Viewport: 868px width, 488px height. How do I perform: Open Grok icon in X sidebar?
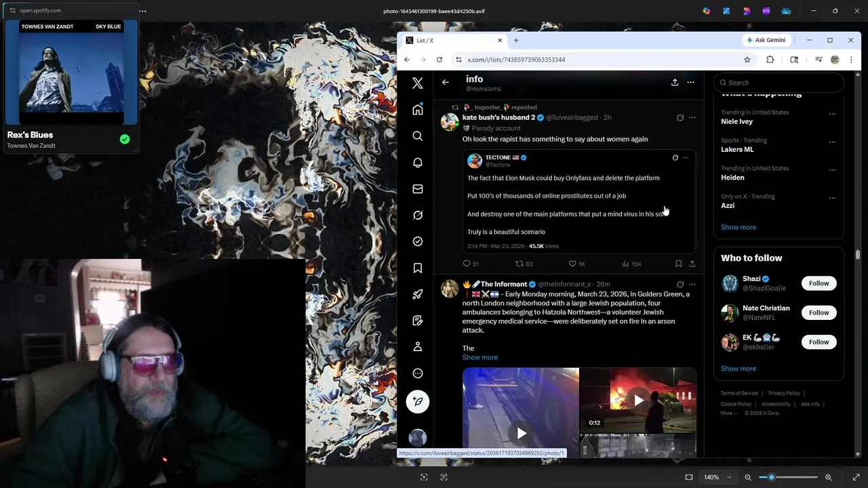418,216
